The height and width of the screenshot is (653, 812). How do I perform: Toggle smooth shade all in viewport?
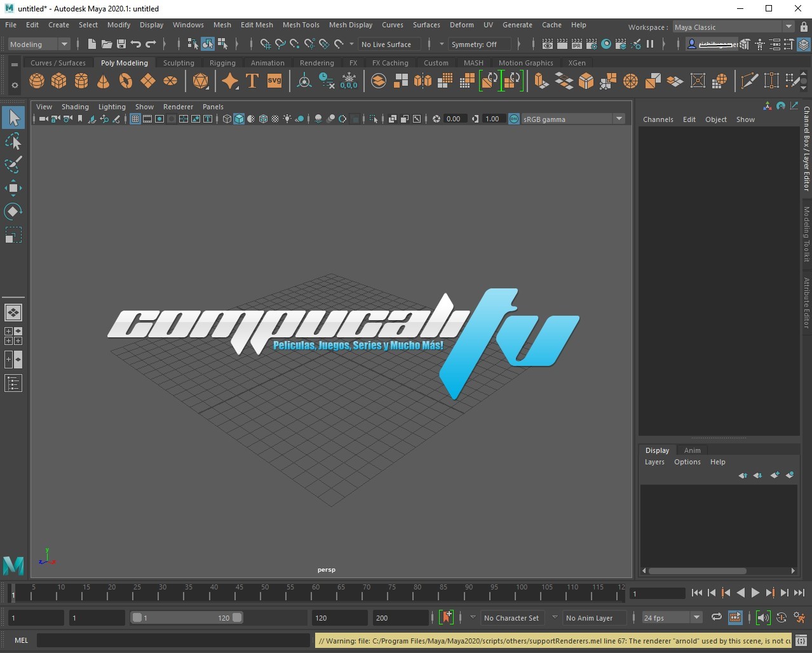(239, 119)
